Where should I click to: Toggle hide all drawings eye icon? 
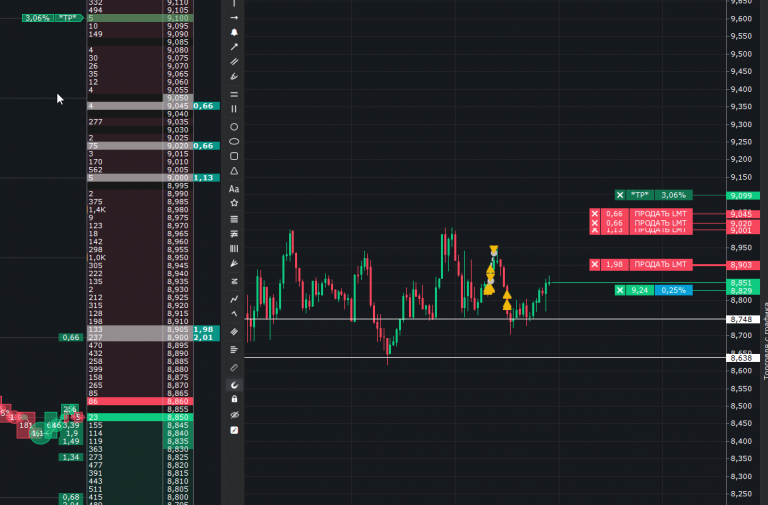234,415
